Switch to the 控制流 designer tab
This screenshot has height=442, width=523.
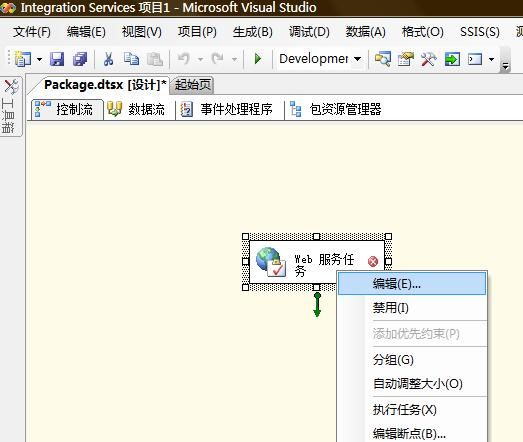tap(68, 109)
